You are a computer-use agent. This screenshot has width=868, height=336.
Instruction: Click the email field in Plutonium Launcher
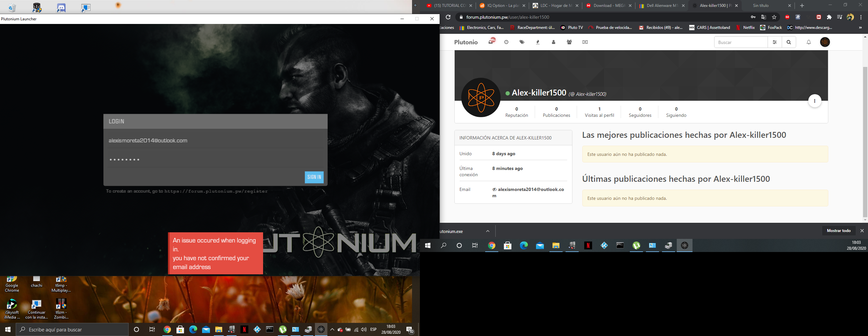point(215,141)
